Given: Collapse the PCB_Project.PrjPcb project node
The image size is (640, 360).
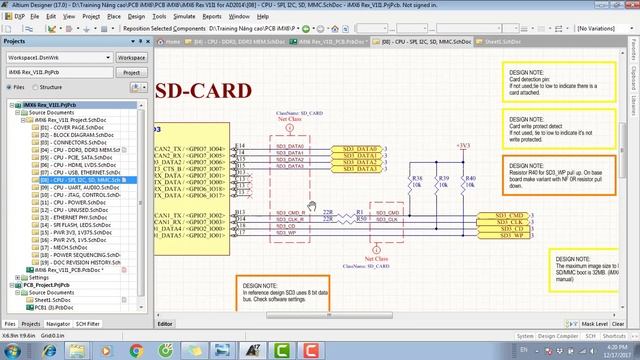Looking at the screenshot, I should (x=12, y=285).
